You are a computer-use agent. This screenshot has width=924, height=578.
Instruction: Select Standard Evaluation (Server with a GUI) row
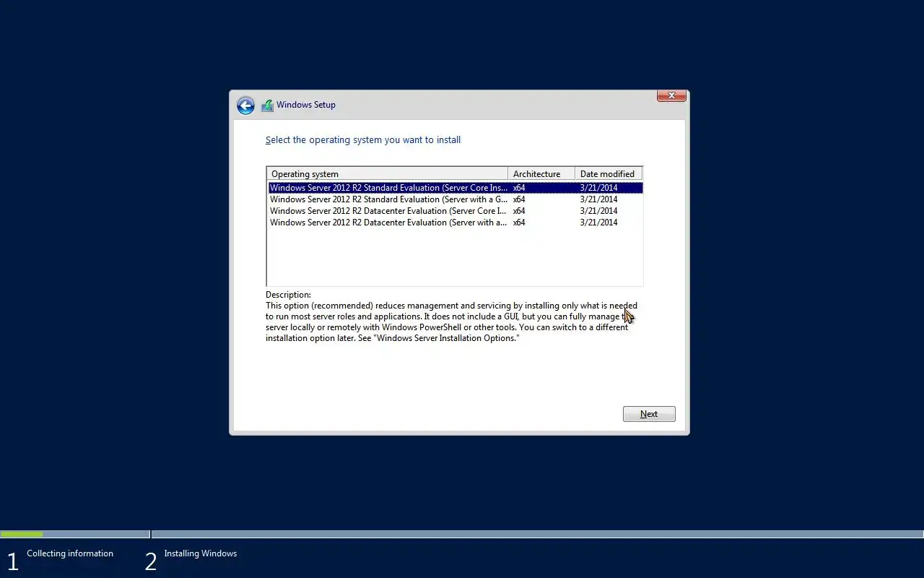coord(455,199)
